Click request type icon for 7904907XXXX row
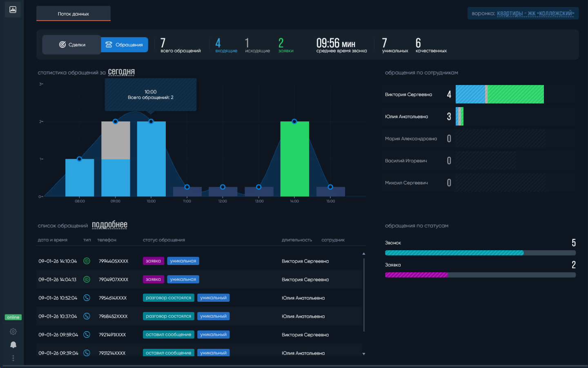The width and height of the screenshot is (588, 368). point(87,279)
